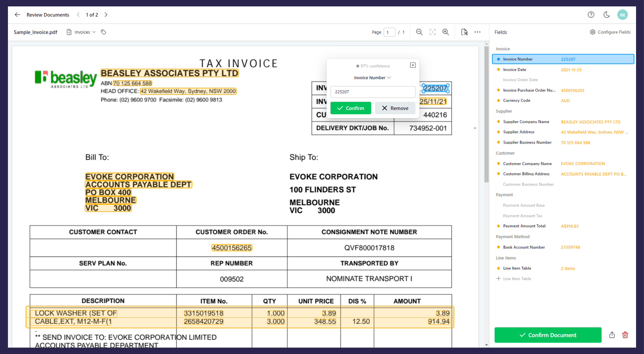
Task: Toggle the status dot beside Invoice Date
Action: coord(499,70)
